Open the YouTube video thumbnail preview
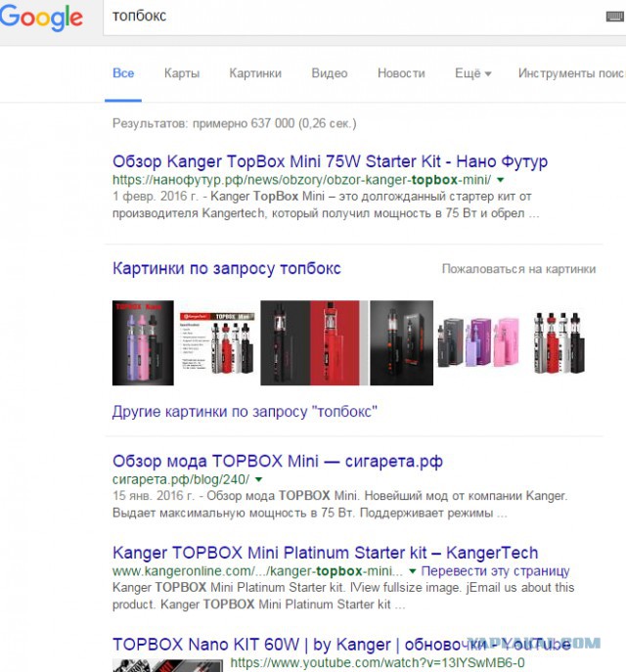Viewport: 626px width, 672px height. [167, 665]
